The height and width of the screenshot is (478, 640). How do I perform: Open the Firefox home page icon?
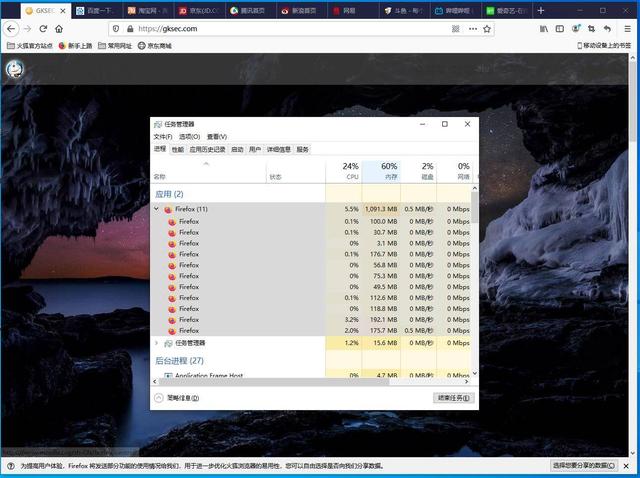tap(59, 29)
